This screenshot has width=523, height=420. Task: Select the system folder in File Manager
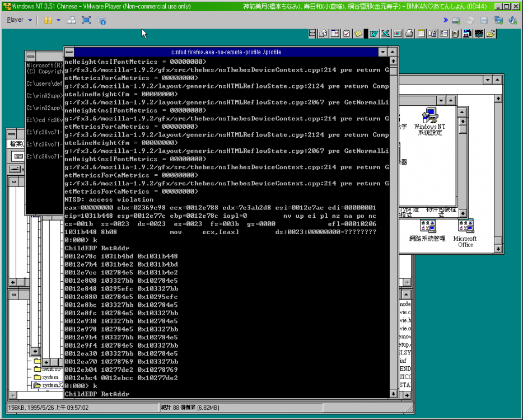[x=49, y=377]
